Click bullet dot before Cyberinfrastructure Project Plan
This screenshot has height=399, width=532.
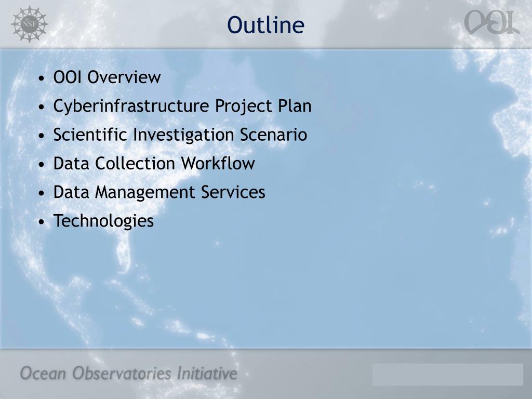[x=42, y=107]
